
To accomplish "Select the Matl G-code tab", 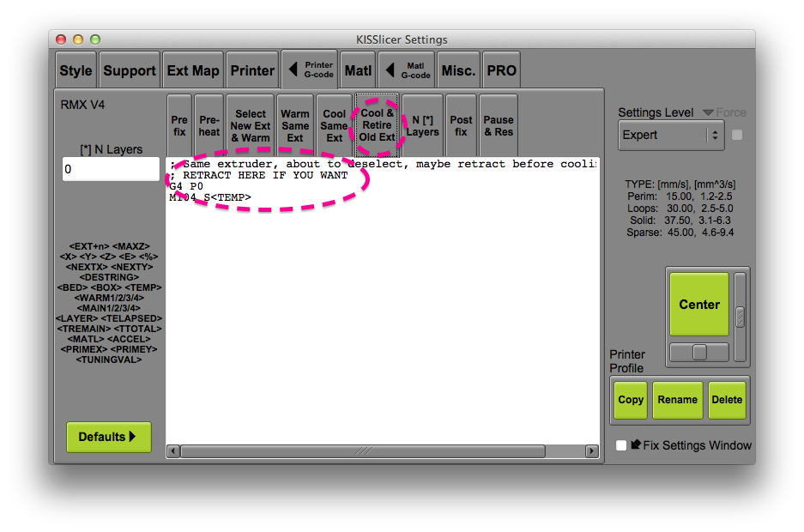I will 407,70.
